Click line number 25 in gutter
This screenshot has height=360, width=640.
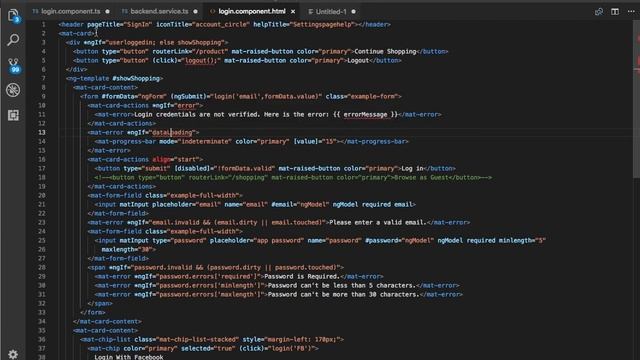[42, 240]
